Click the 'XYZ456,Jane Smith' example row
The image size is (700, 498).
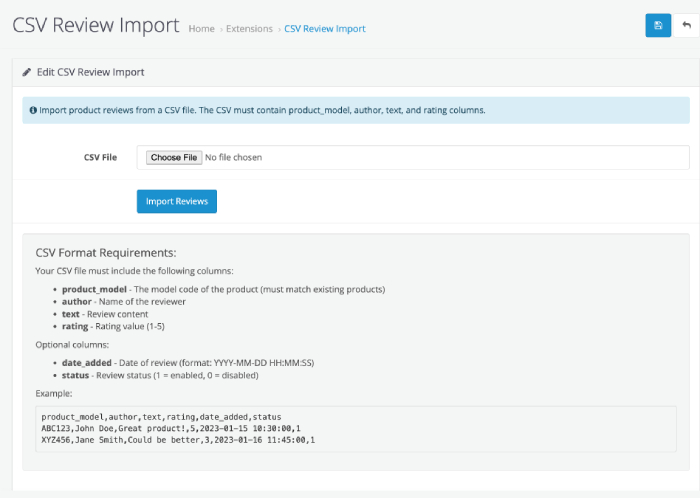[178, 440]
